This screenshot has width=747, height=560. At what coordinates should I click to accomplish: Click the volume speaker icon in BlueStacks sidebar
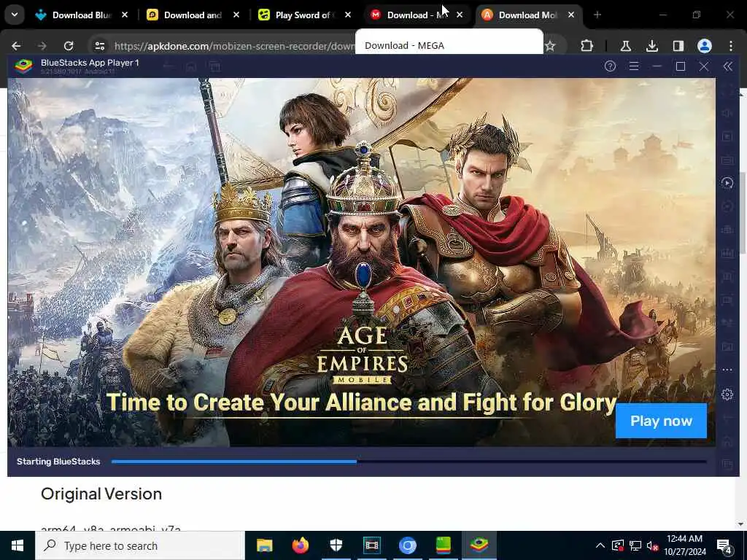pos(727,113)
